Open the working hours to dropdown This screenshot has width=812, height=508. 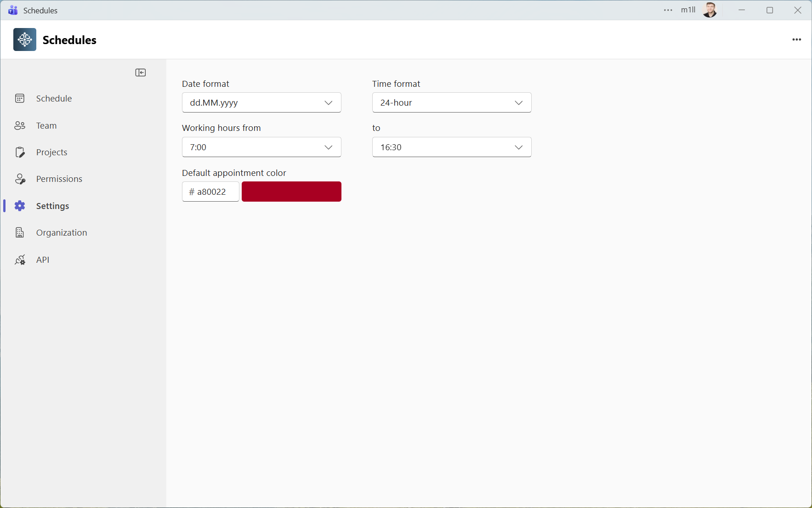[x=451, y=147]
